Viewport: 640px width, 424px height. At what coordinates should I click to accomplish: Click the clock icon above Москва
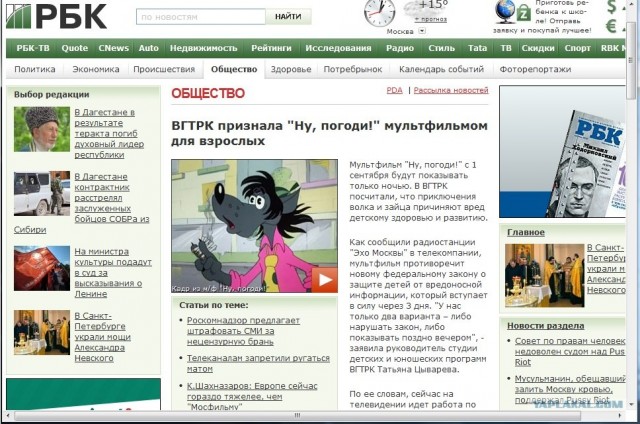(x=380, y=12)
